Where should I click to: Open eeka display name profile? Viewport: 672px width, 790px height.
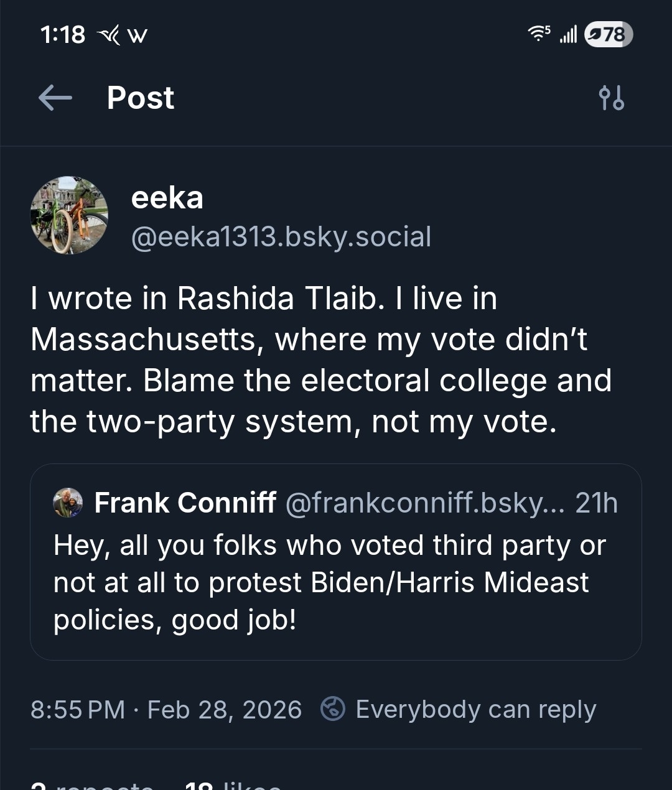(167, 198)
